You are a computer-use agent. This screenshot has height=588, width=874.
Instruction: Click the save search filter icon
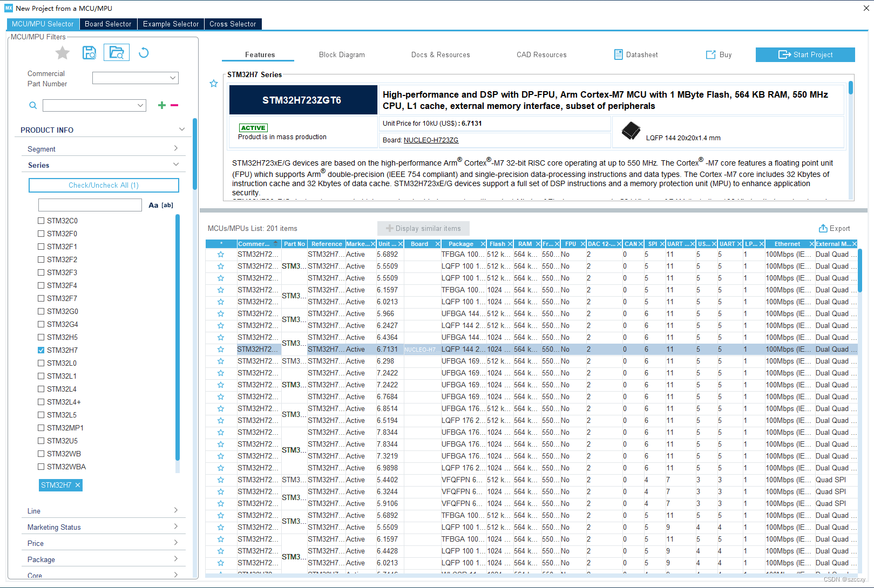[89, 52]
